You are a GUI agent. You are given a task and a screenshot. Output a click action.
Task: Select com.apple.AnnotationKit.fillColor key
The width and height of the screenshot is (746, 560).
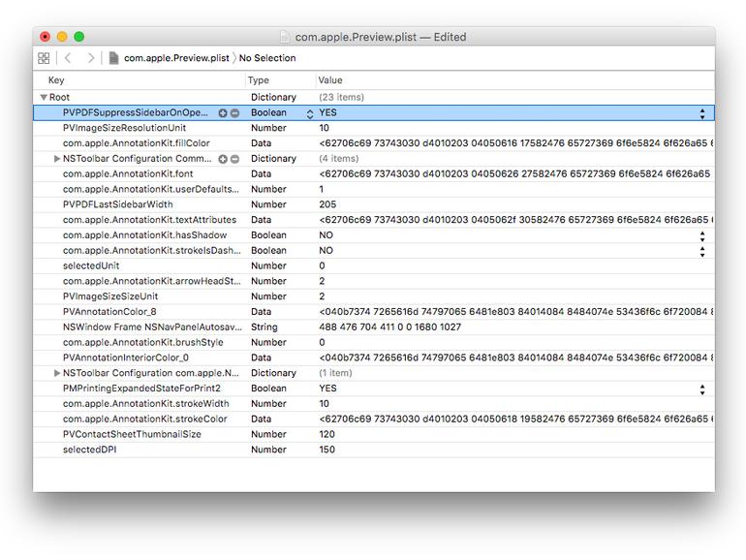tap(136, 143)
